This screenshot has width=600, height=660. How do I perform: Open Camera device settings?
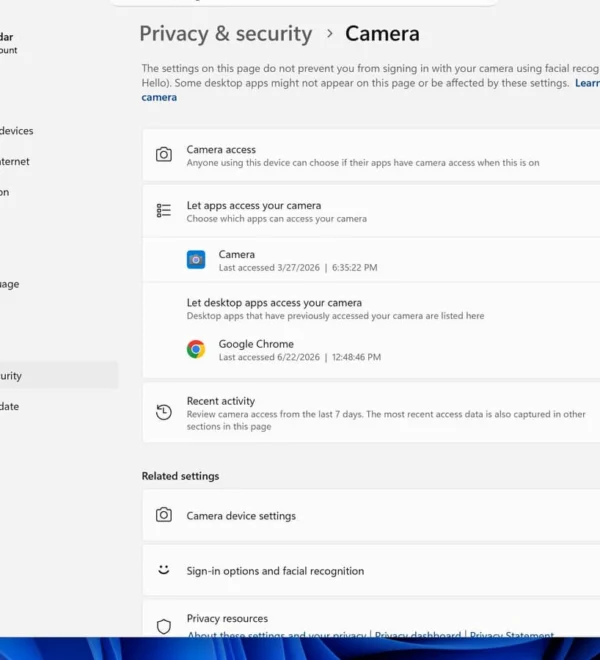(x=371, y=515)
